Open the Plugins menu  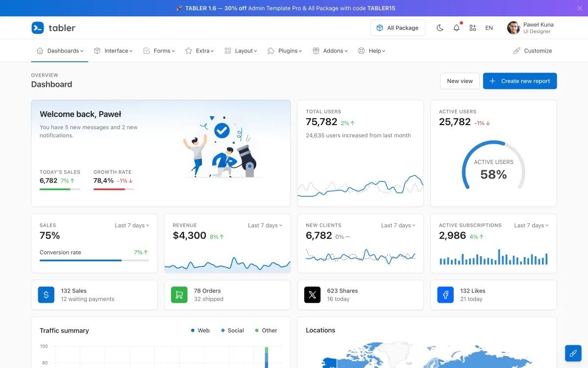[285, 51]
